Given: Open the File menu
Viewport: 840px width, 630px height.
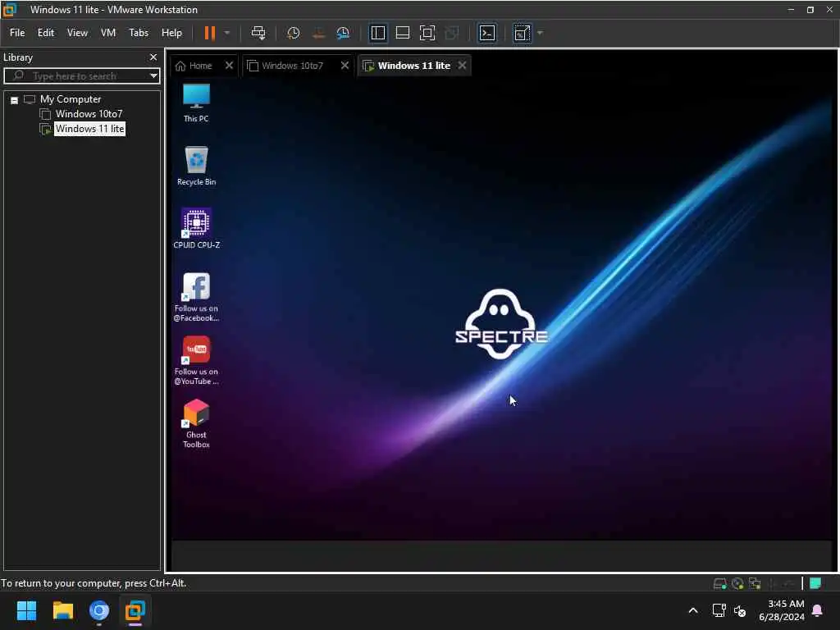Looking at the screenshot, I should pos(17,33).
